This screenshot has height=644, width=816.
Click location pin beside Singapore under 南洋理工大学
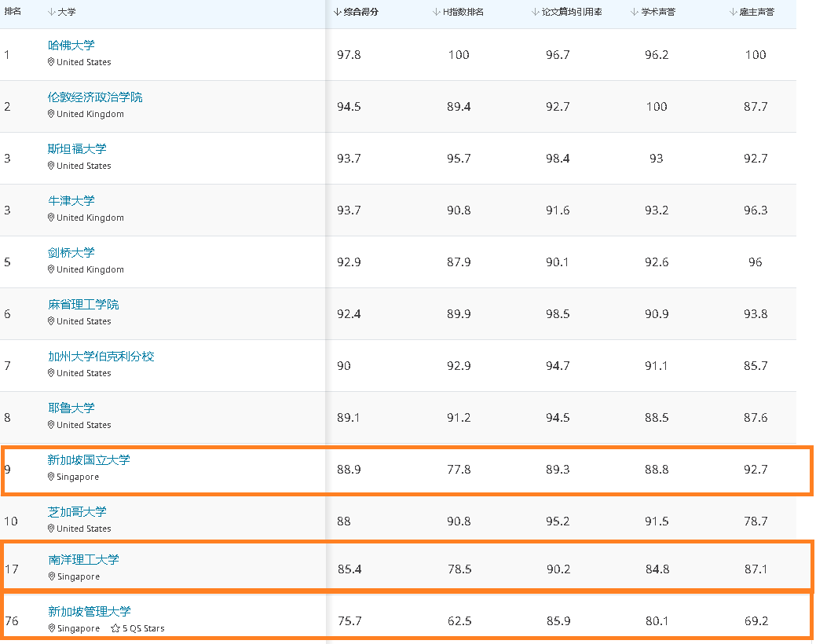pos(52,576)
